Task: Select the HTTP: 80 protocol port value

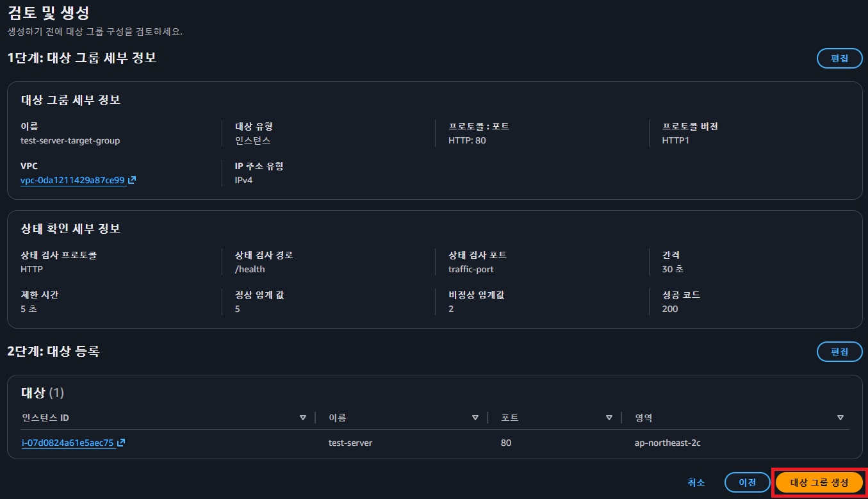Action: click(x=467, y=140)
